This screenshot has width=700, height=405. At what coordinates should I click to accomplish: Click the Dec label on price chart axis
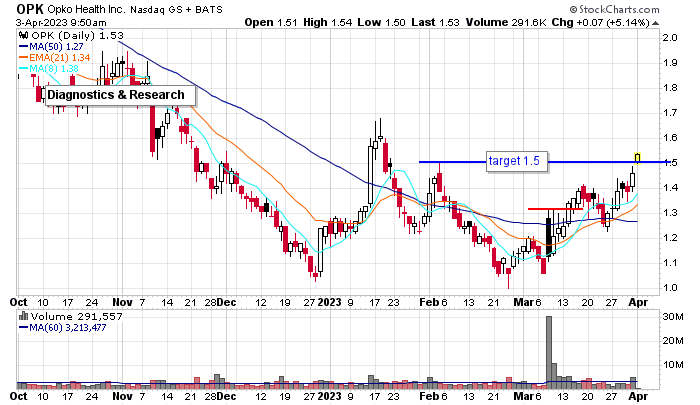point(226,302)
